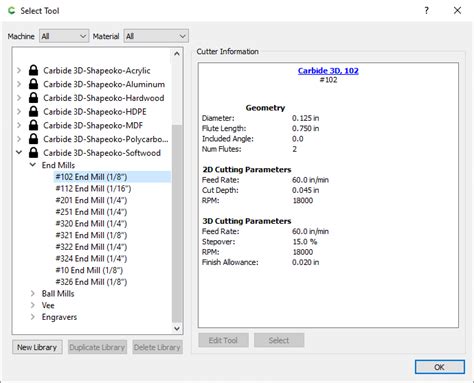Select #10 End Mill (1/8") tool

[89, 270]
